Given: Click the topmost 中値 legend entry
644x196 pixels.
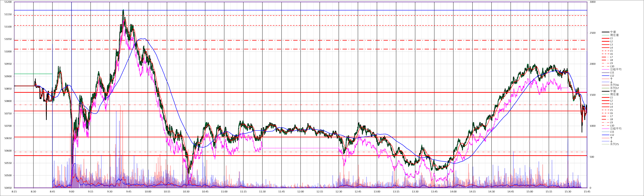Looking at the screenshot, I should 613,32.
